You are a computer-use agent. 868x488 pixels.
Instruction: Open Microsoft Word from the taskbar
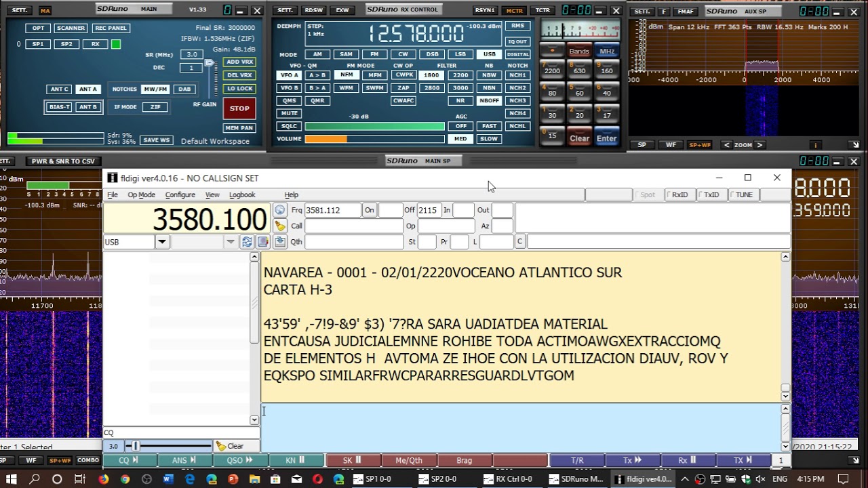[x=168, y=479]
